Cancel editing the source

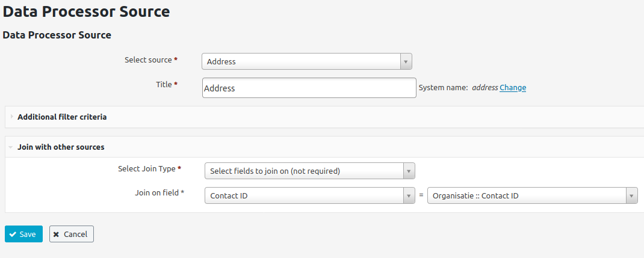72,234
